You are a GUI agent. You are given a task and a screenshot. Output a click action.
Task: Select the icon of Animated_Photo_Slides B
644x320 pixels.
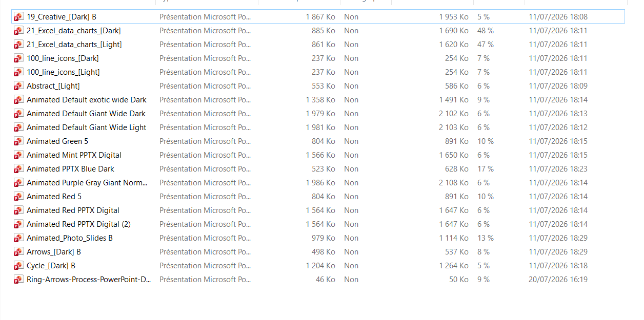(19, 238)
